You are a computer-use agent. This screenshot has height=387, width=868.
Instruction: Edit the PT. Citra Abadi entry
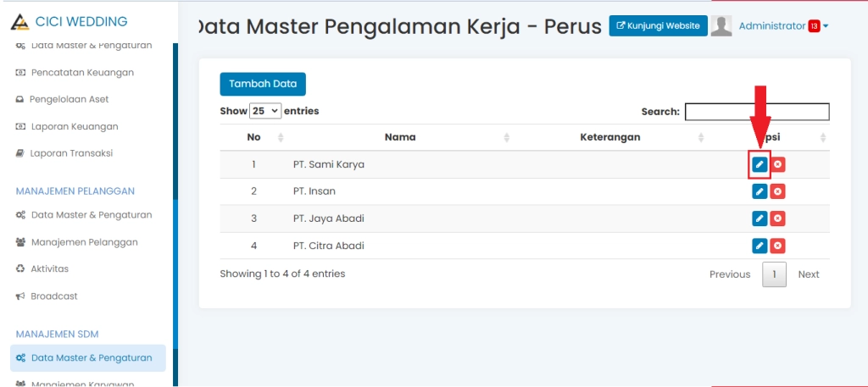pos(760,246)
